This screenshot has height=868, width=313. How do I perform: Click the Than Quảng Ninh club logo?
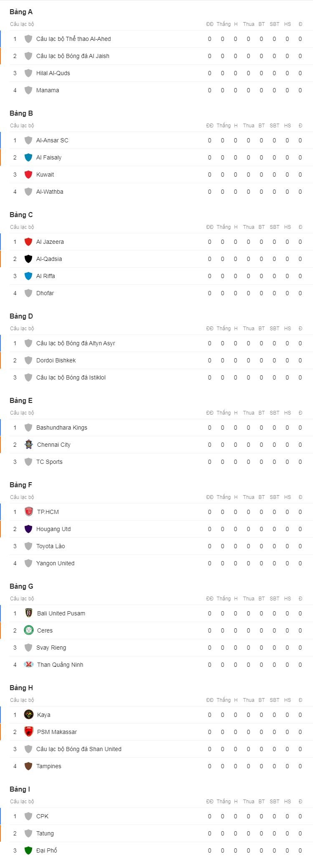tap(29, 664)
